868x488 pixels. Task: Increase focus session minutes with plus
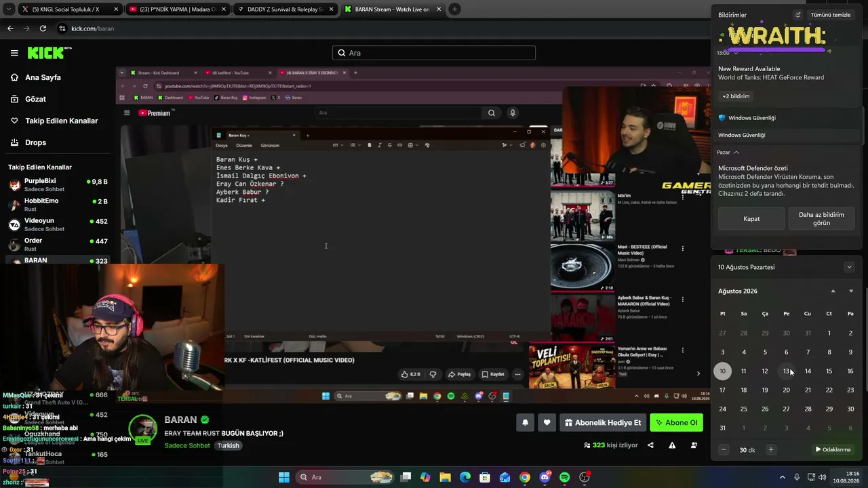pos(770,449)
